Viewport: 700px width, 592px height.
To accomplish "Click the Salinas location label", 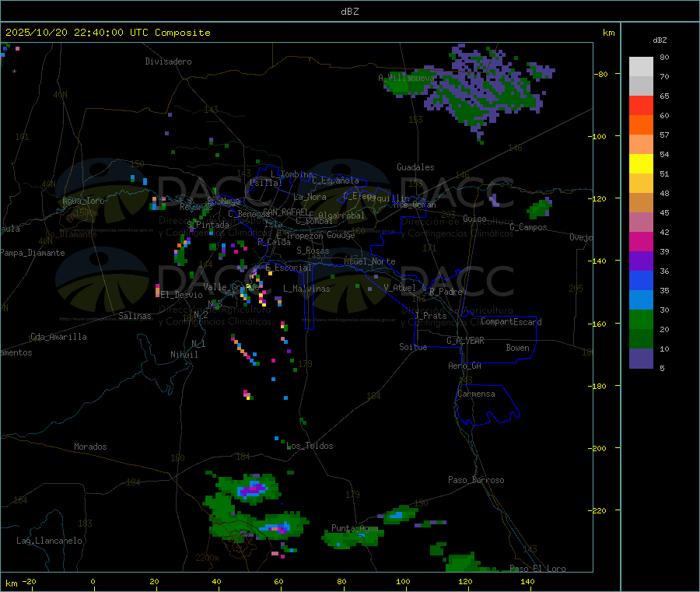I will tap(135, 316).
